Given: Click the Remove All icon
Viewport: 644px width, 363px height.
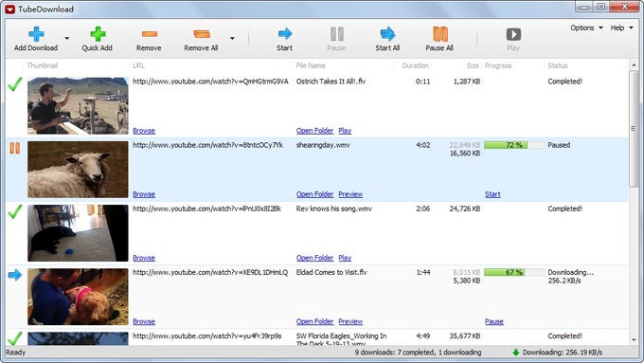Looking at the screenshot, I should [x=201, y=34].
